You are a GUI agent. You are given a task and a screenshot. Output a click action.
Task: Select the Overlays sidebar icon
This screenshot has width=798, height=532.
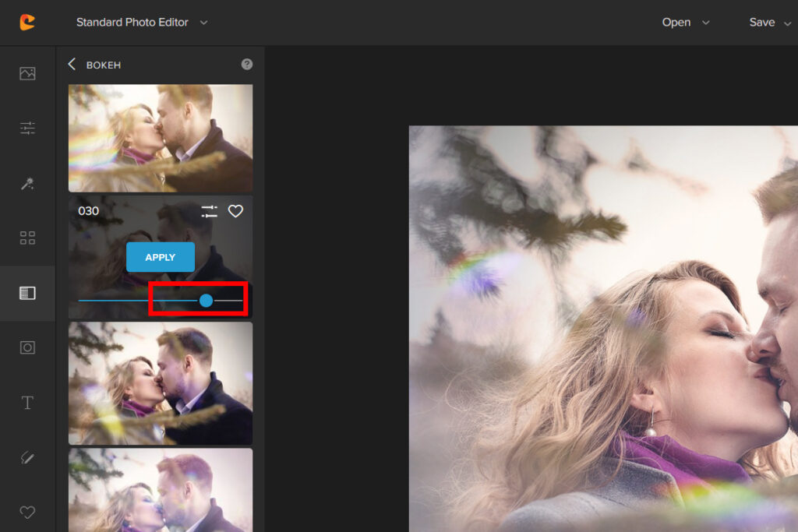point(27,294)
